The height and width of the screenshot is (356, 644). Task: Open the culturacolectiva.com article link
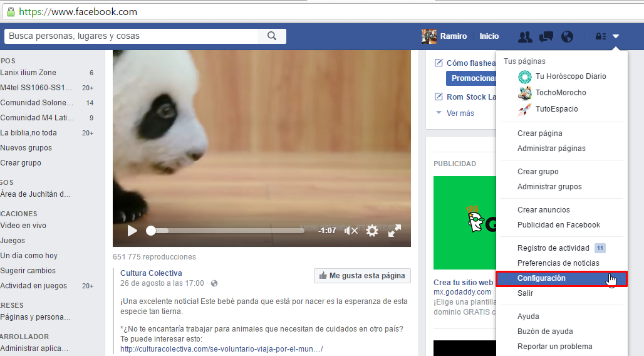[221, 349]
